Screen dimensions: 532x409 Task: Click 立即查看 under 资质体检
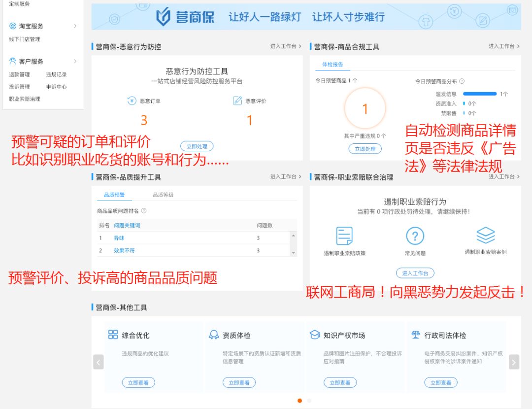[x=239, y=382]
